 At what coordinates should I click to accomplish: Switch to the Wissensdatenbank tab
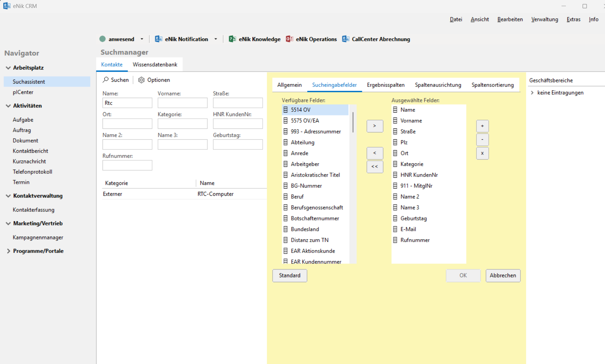[155, 64]
